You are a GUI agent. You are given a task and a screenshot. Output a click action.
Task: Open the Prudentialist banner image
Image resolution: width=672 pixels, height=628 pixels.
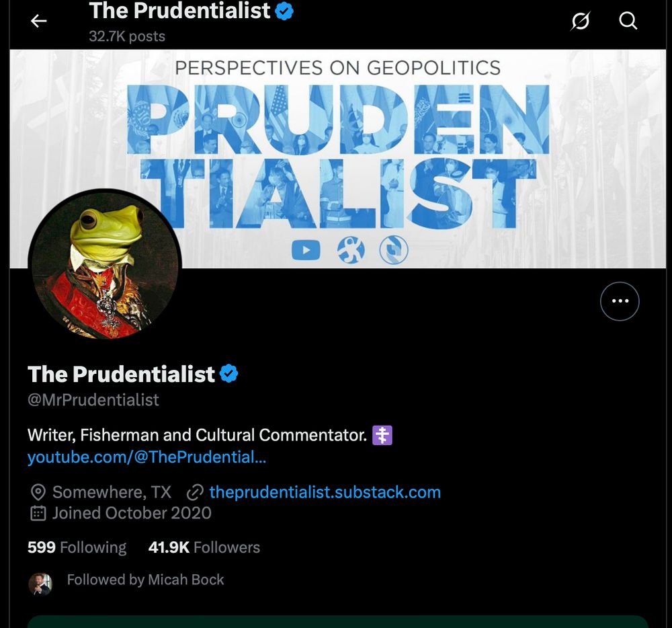(338, 159)
